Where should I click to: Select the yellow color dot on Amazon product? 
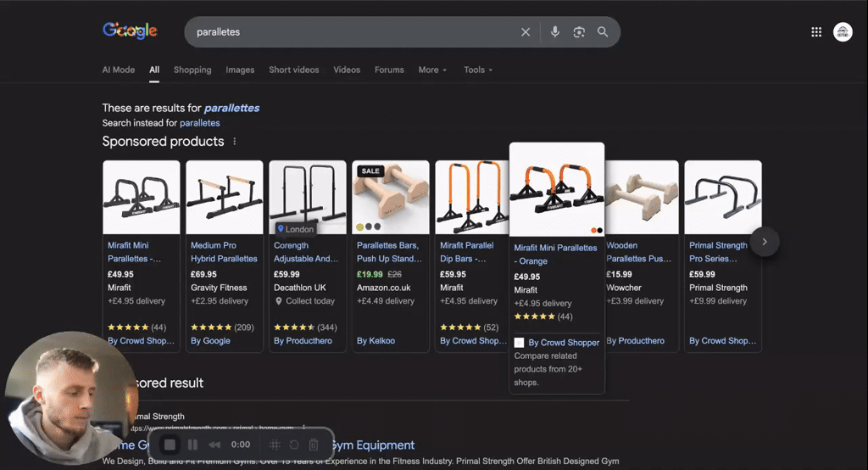[x=359, y=227]
